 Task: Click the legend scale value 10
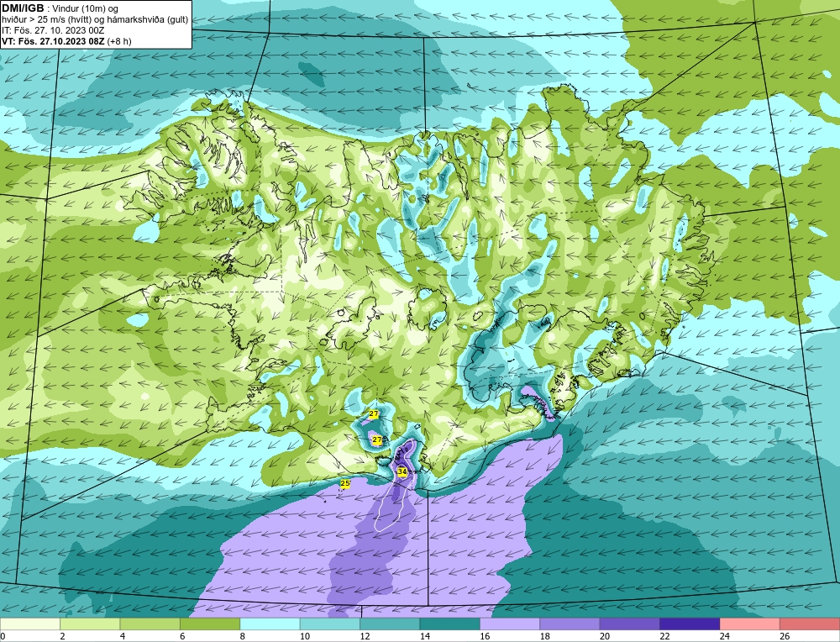(305, 636)
